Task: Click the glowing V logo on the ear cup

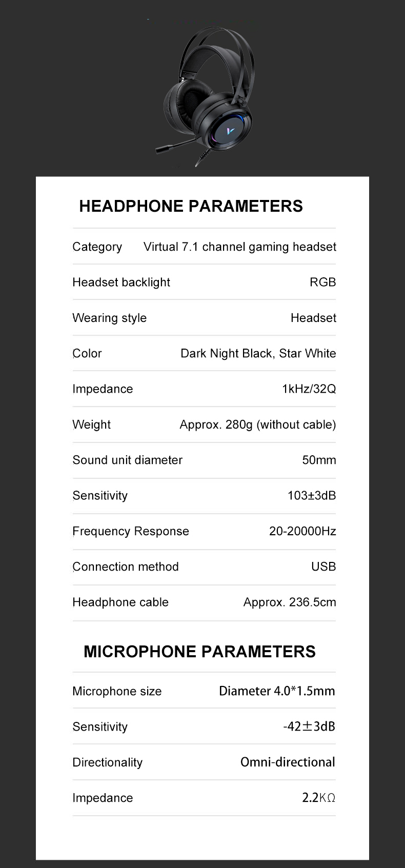Action: click(x=231, y=131)
